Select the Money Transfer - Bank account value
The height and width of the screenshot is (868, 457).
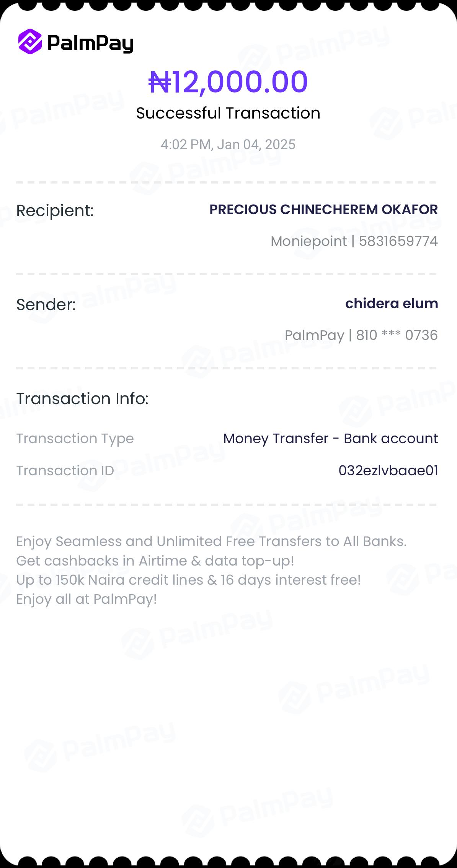tap(330, 439)
